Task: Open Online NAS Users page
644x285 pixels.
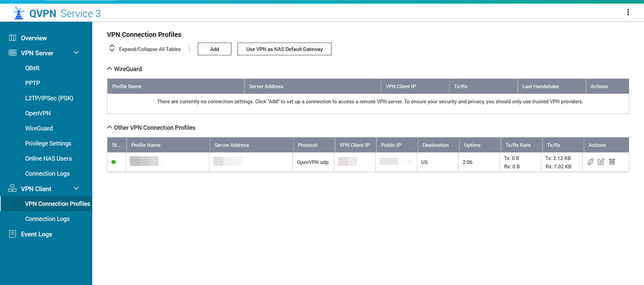Action: point(48,158)
